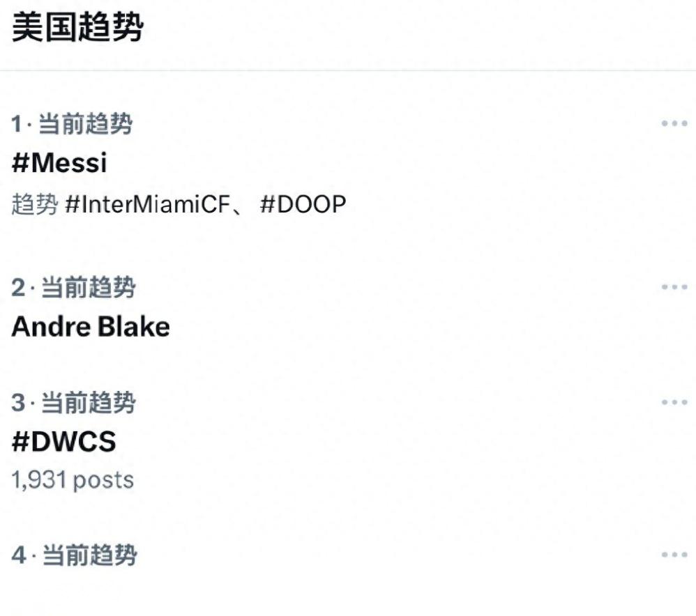Click the 当前趋势 label in the fourth row

click(x=90, y=555)
